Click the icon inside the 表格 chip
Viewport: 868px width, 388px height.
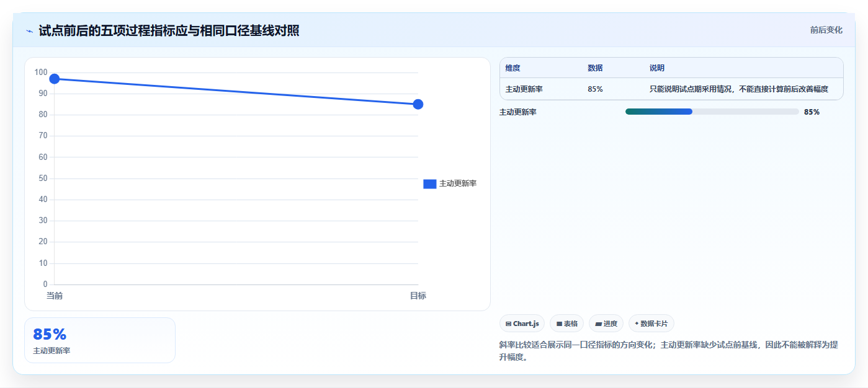click(x=559, y=324)
